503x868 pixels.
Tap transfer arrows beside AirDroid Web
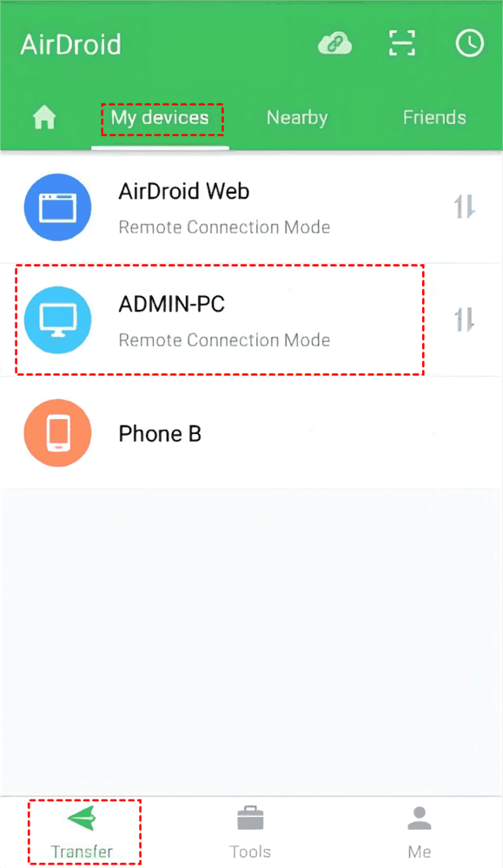coord(464,207)
